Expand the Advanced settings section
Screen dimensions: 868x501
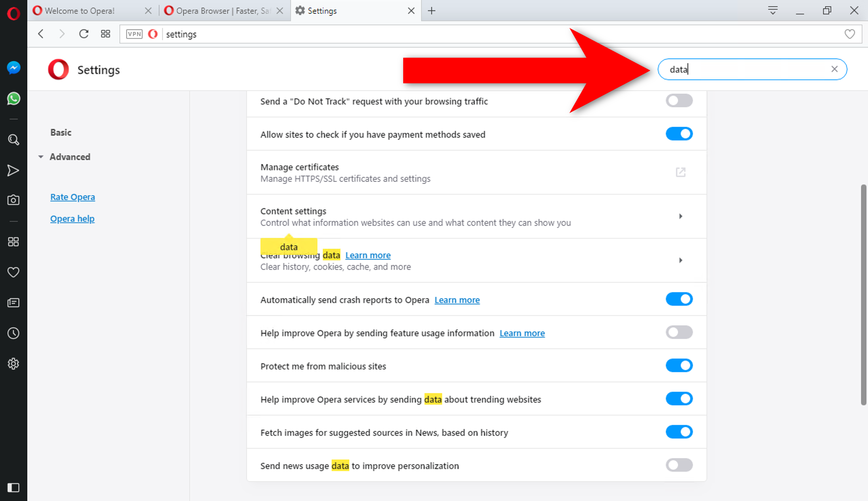click(x=69, y=156)
